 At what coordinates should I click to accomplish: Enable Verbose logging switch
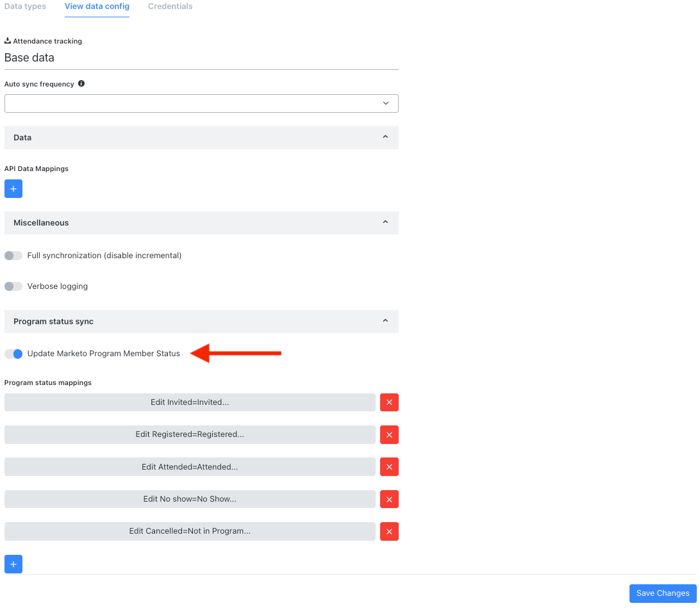[13, 286]
